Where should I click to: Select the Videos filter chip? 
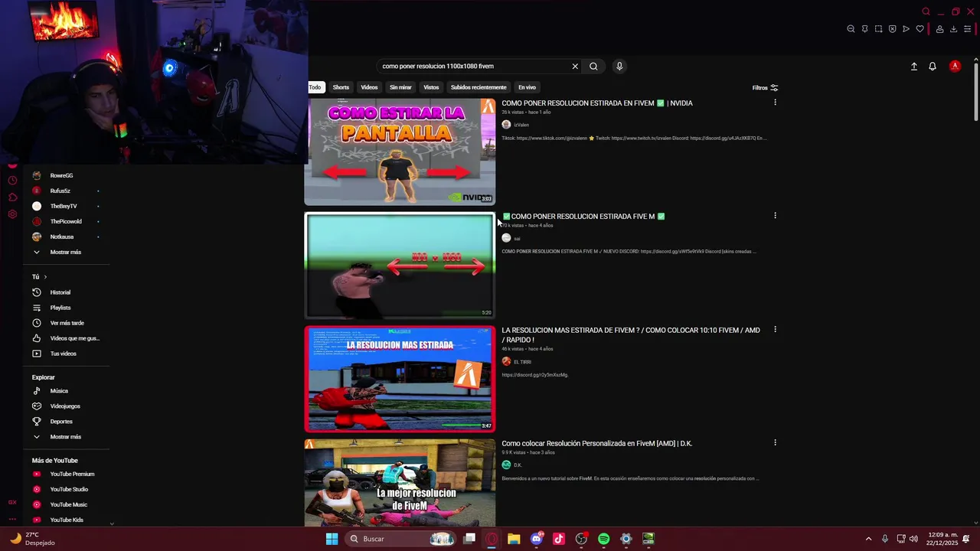(x=369, y=87)
